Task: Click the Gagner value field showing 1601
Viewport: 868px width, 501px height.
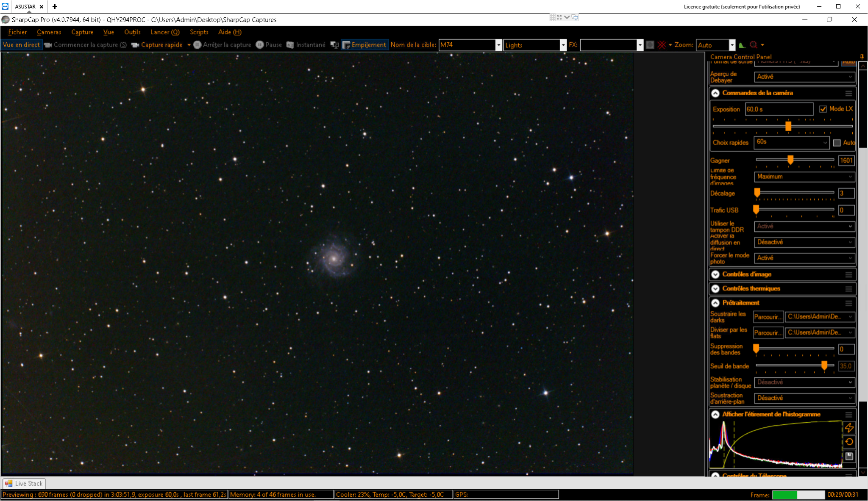Action: click(x=846, y=161)
